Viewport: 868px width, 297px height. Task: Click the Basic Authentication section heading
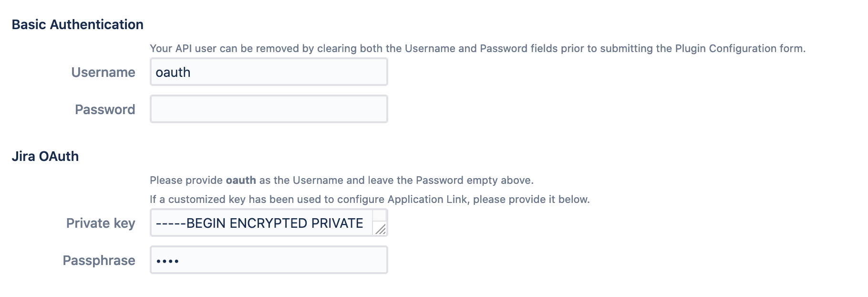coord(77,25)
